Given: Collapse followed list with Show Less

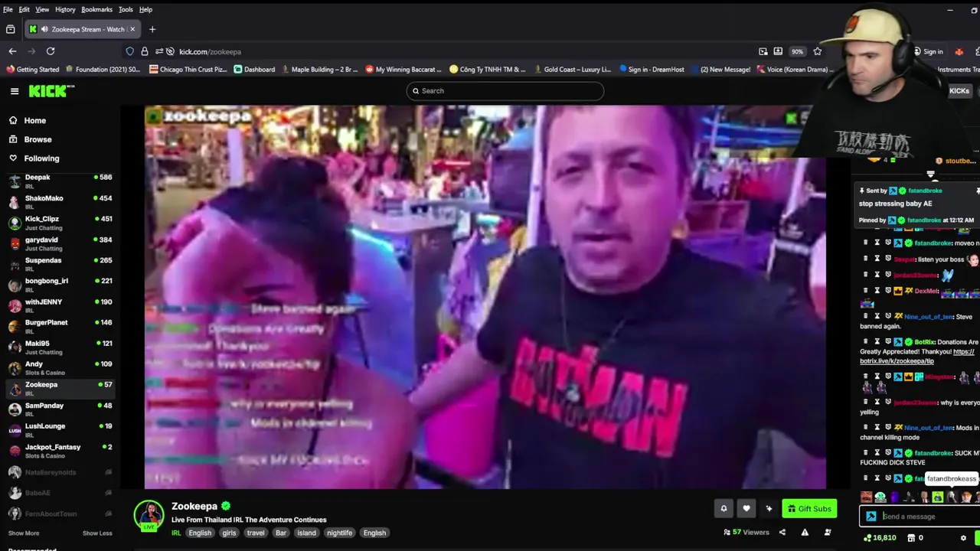Looking at the screenshot, I should pos(97,533).
